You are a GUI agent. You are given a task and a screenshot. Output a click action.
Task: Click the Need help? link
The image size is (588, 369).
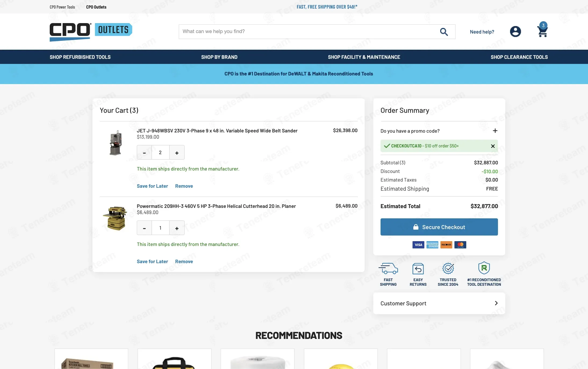pos(482,32)
